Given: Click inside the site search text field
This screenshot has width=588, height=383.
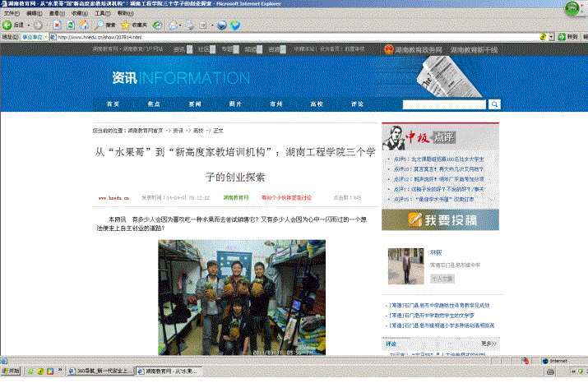Looking at the screenshot, I should (x=444, y=105).
